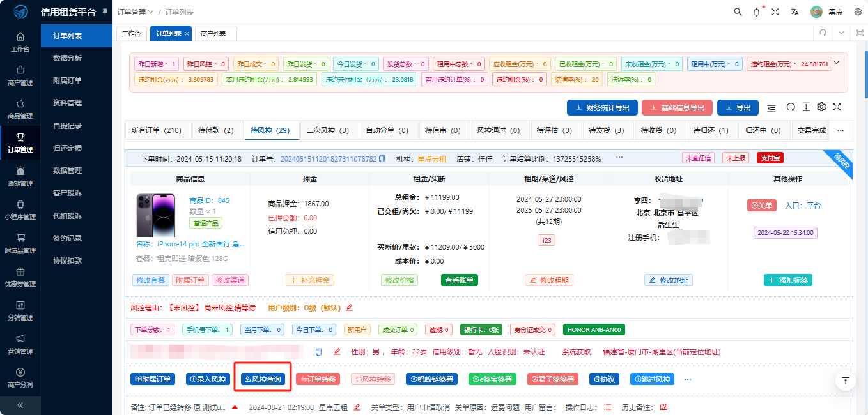Open the search magnifier in the top bar
Viewport: 868px width, 415px height.
(x=738, y=12)
